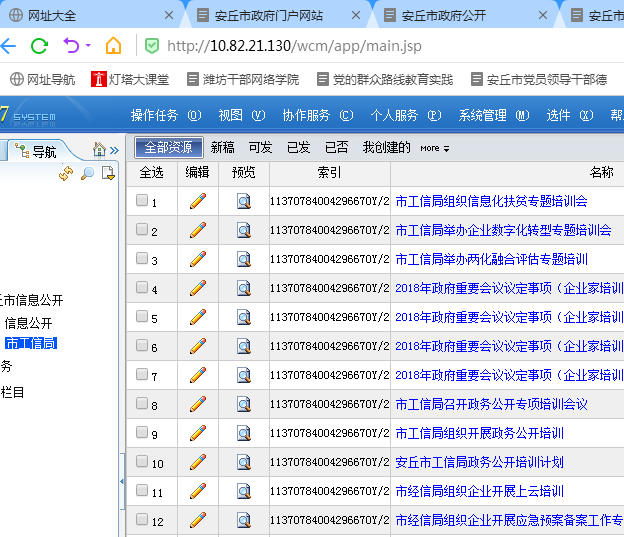Switch to the 安丘市政府公开 tab
This screenshot has width=624, height=537.
pyautogui.click(x=465, y=16)
